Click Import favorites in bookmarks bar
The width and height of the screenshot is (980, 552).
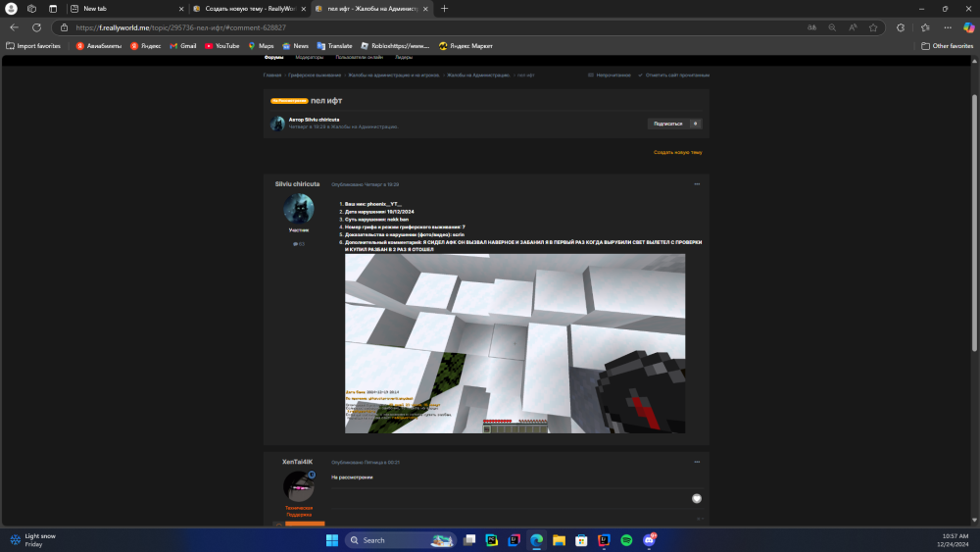coord(33,46)
